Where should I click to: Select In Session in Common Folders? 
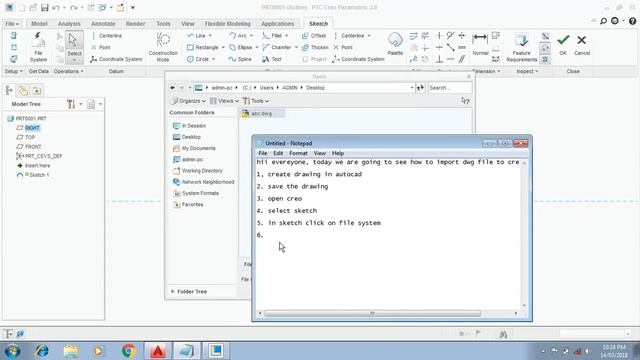[189, 126]
